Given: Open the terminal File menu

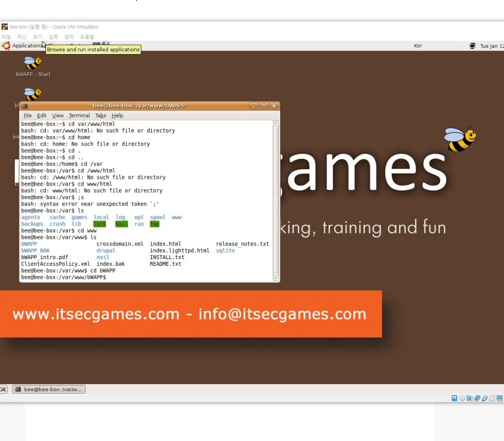Looking at the screenshot, I should (27, 115).
